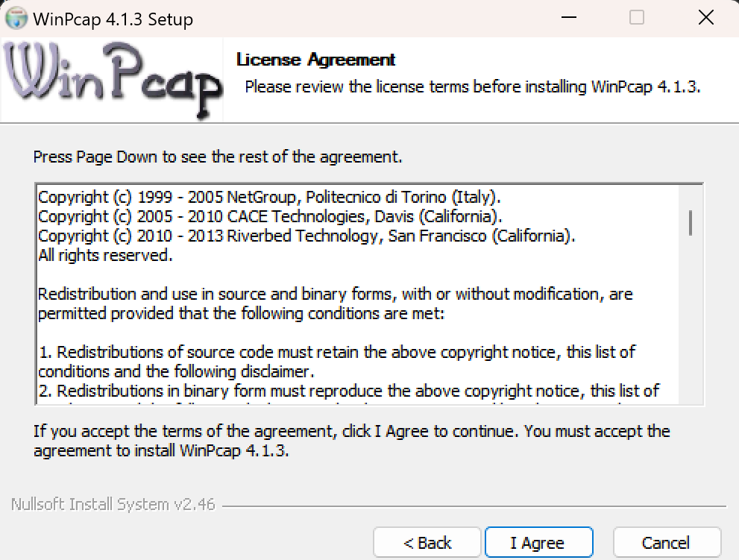Click the scrollbar track below the thumb
The height and width of the screenshot is (560, 739).
pos(691,328)
